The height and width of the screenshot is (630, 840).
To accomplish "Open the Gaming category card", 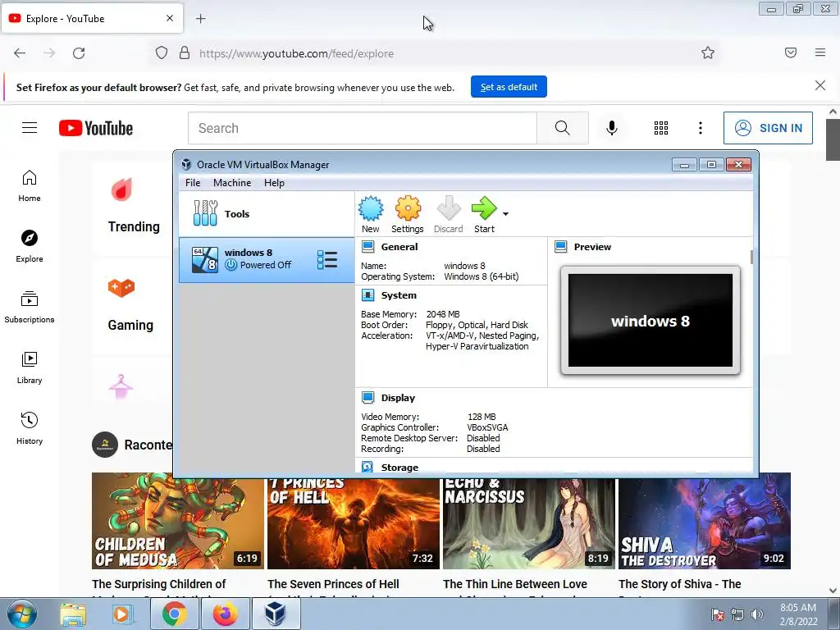I will pos(133,307).
